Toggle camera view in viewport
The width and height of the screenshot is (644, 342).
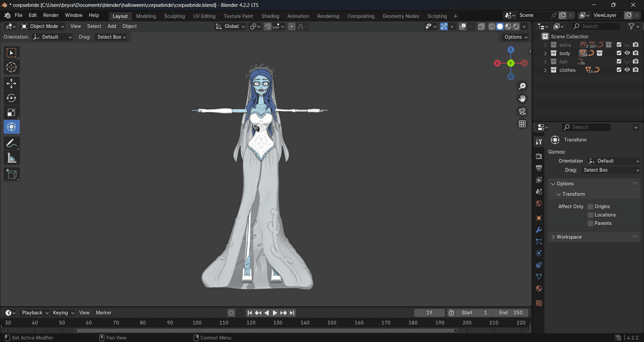pyautogui.click(x=522, y=111)
